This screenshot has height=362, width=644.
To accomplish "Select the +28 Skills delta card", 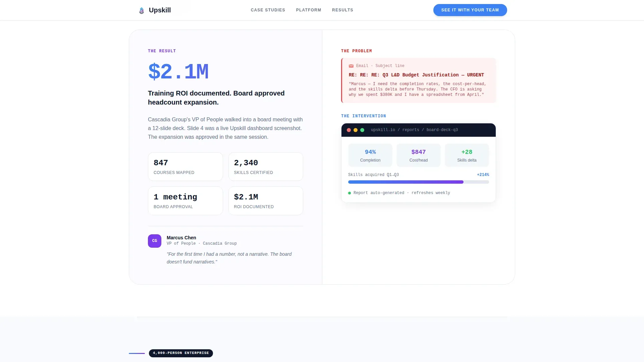I will 467,155.
